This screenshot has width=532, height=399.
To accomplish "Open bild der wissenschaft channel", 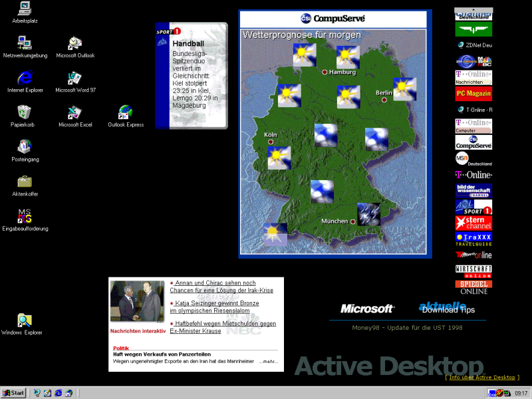I will (473, 191).
